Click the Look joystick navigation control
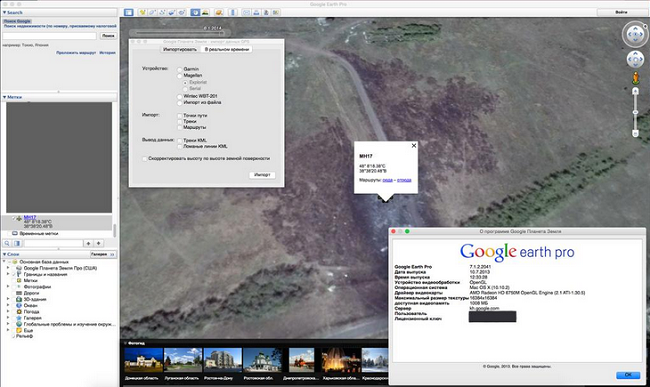 [x=635, y=34]
